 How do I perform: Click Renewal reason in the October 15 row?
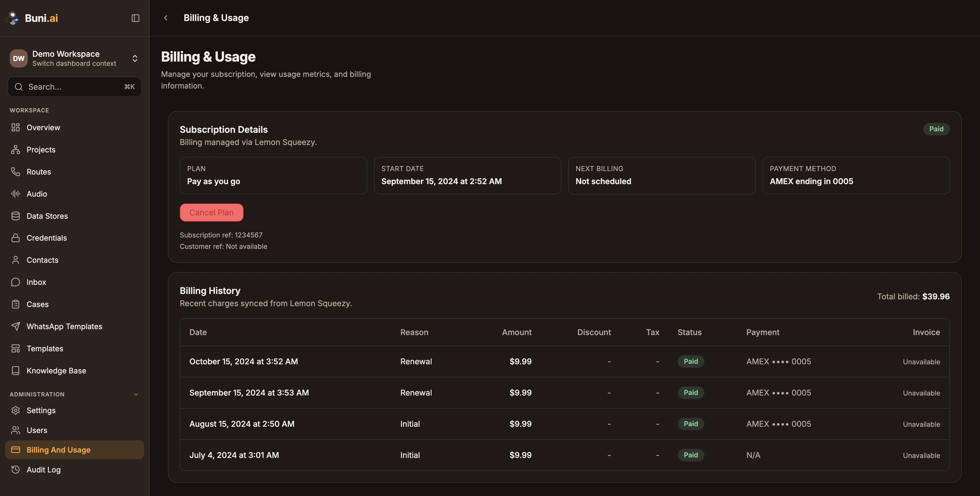tap(416, 362)
